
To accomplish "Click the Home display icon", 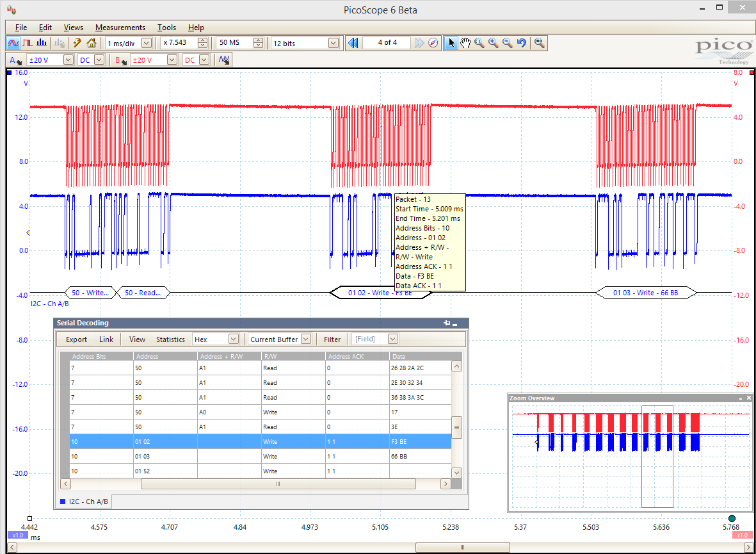I will (92, 43).
